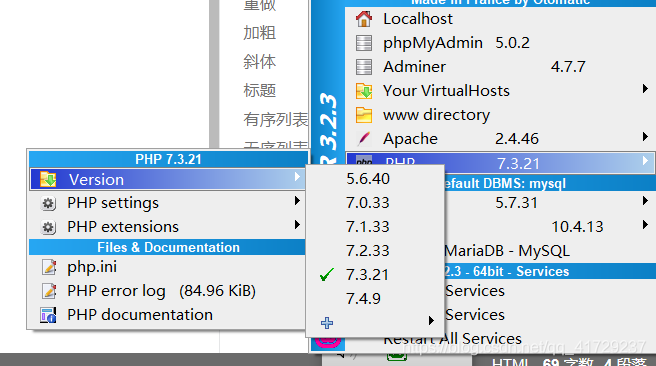Expand the Apache 2.4.46 submenu arrow
656x366 pixels.
(645, 136)
